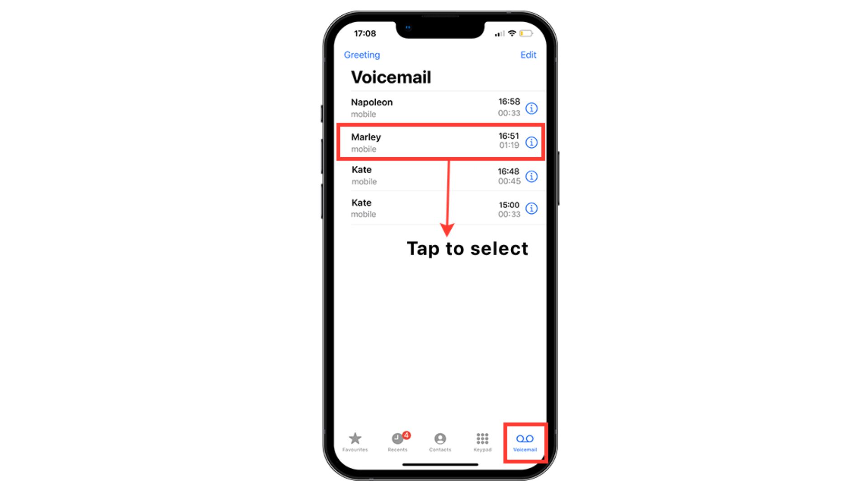Tap Edit to manage voicemails
This screenshot has width=868, height=488.
[528, 55]
